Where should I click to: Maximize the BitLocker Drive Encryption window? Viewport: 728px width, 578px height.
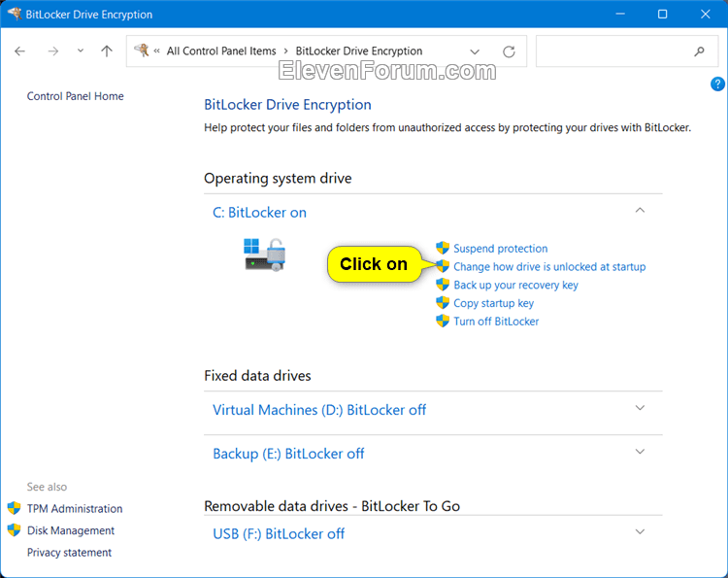pyautogui.click(x=663, y=14)
